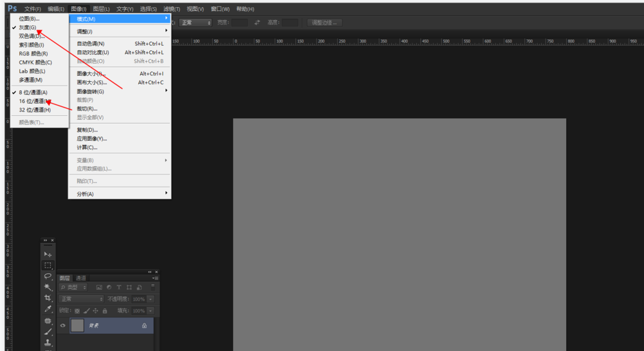Screen dimensions: 644x351
Task: Select the Move tool in toolbox
Action: click(x=48, y=254)
